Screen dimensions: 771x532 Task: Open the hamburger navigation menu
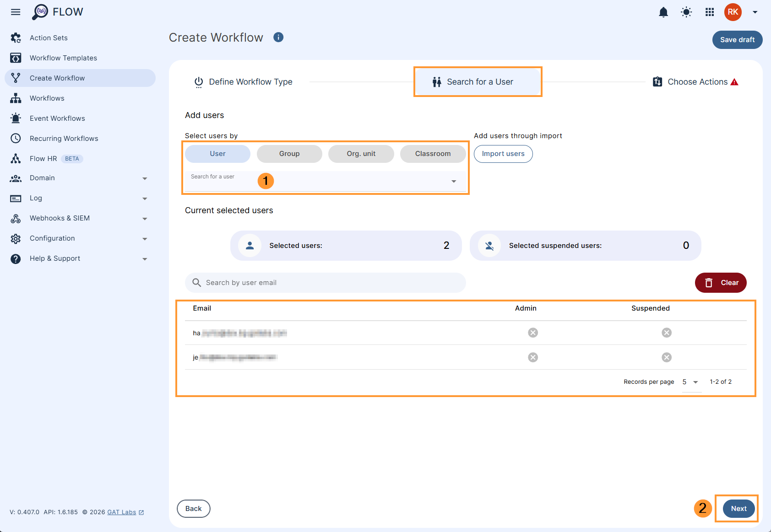[15, 12]
